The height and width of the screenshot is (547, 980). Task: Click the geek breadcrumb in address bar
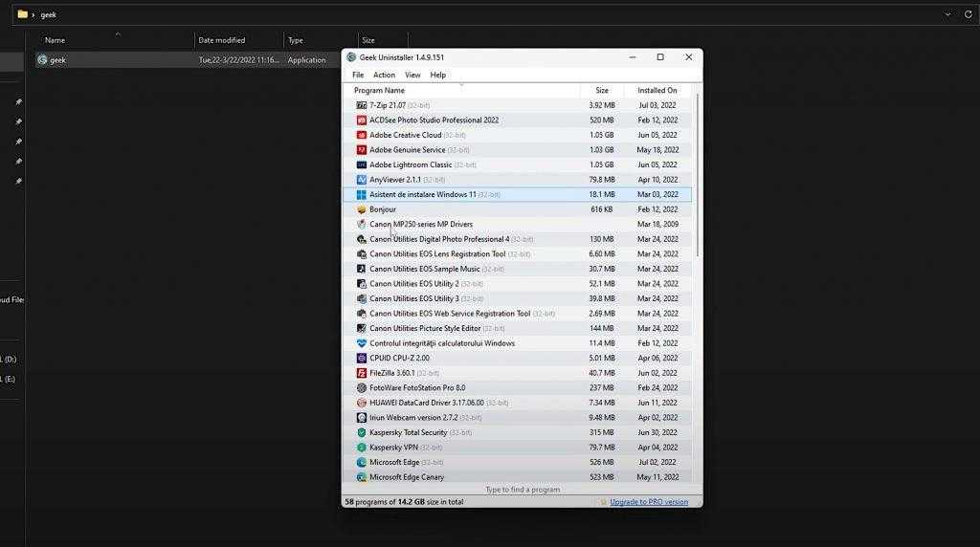click(x=49, y=14)
